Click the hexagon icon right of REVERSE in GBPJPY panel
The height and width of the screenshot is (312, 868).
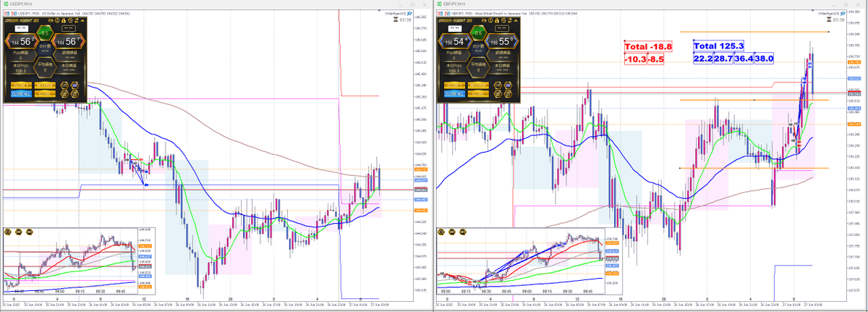[x=498, y=85]
